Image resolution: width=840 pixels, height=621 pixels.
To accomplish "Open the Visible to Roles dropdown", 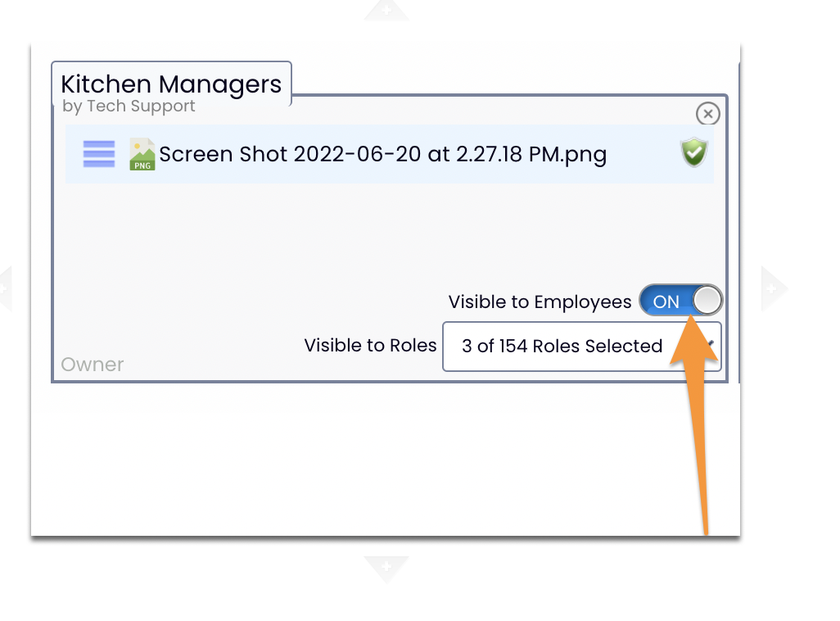I will coord(582,347).
